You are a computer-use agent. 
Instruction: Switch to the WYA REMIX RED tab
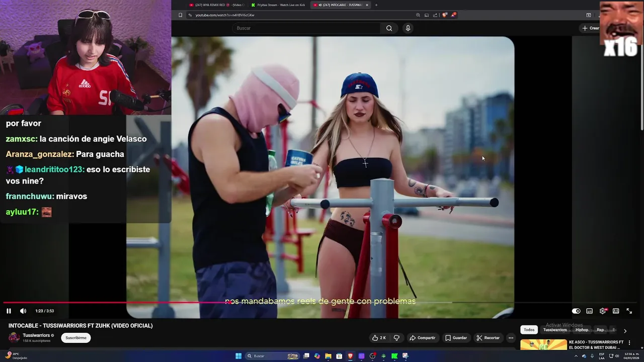[x=216, y=5]
